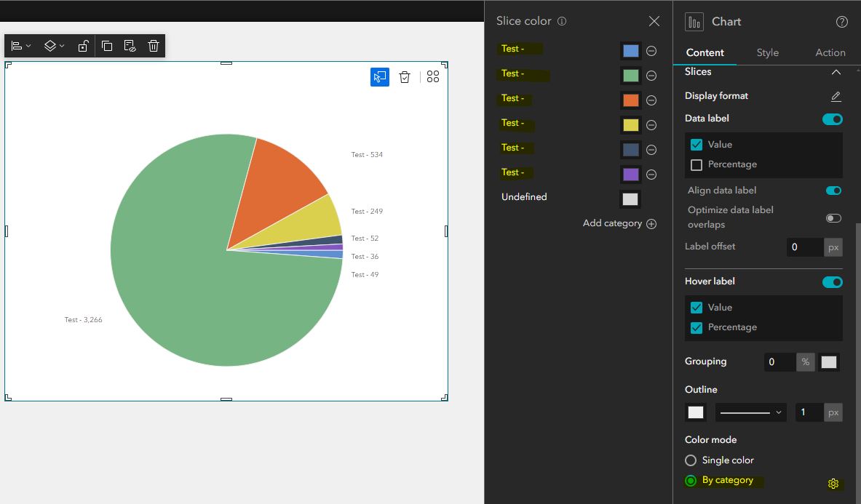Remove the first Test slice category
The width and height of the screenshot is (861, 504).
pos(651,50)
